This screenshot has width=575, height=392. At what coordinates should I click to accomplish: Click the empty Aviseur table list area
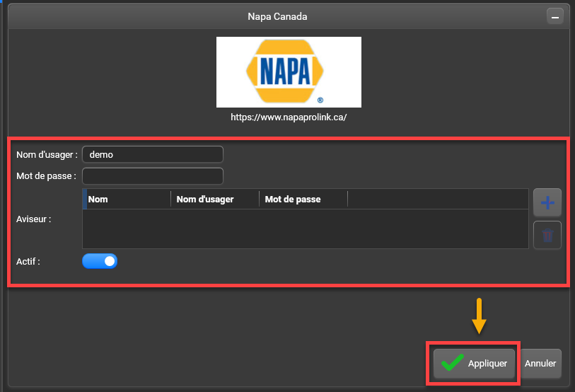[x=306, y=229]
